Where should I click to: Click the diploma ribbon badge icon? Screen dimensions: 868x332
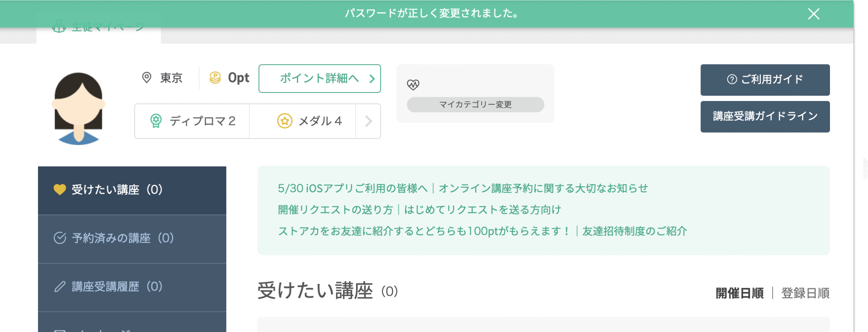156,121
